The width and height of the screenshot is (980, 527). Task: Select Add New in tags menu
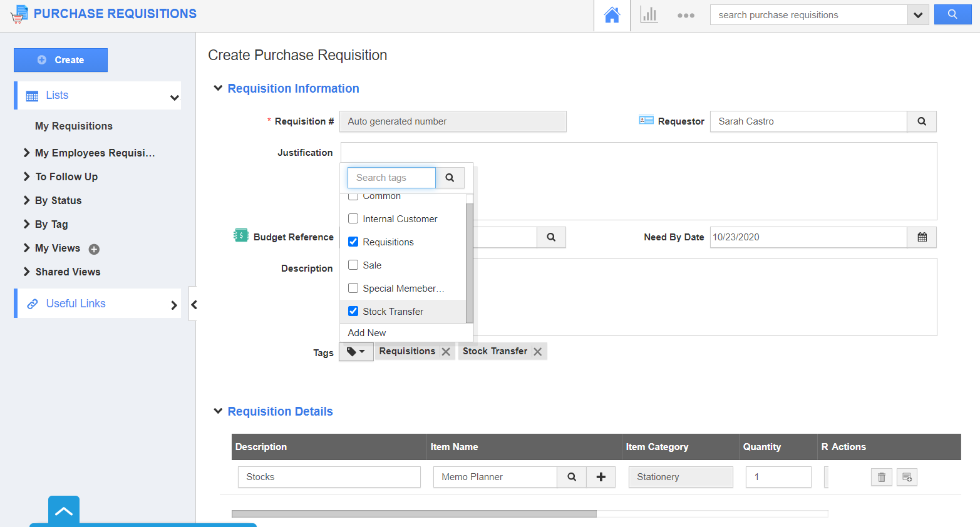click(x=367, y=333)
